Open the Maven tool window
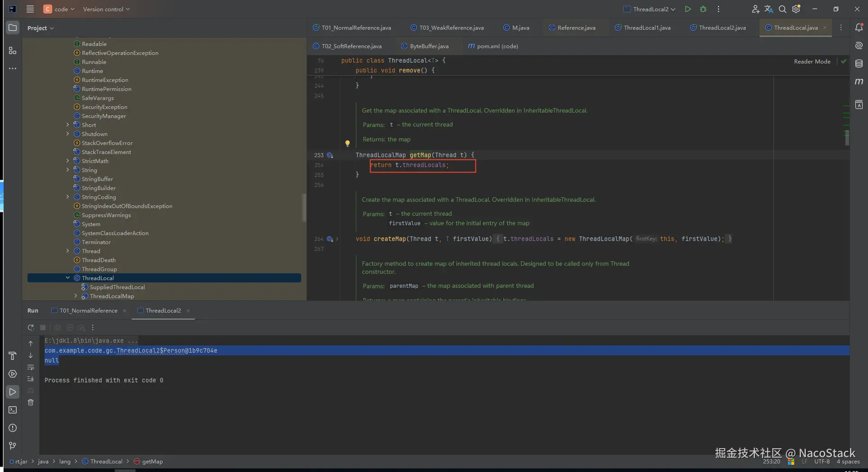Image resolution: width=868 pixels, height=472 pixels. pyautogui.click(x=859, y=82)
